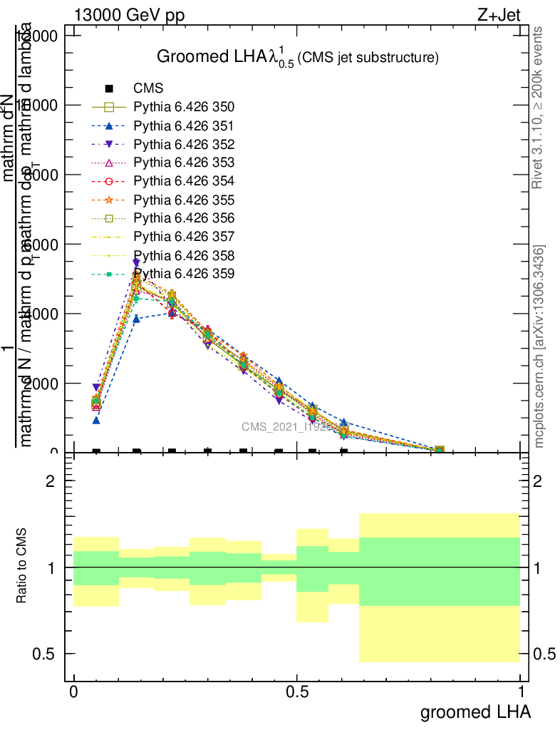Open the mcplots.cern.ch arXiv reference text
Image resolution: width=560 pixels, height=730 pixels.
539,346
